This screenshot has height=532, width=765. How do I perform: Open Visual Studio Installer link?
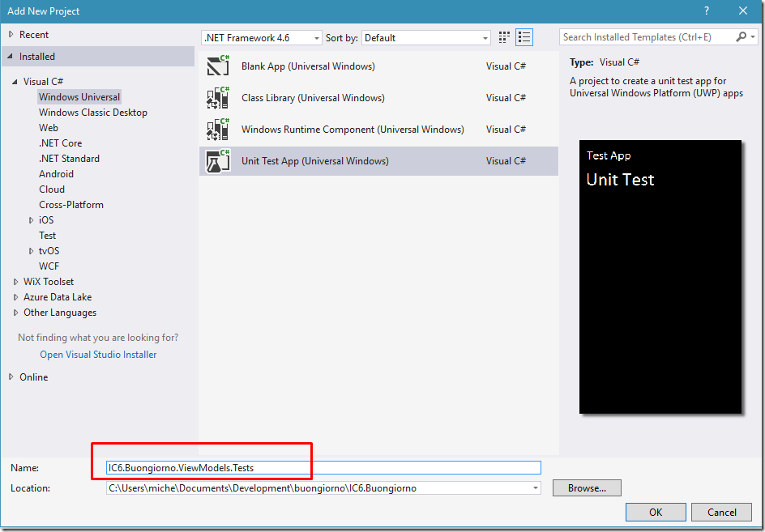point(98,355)
